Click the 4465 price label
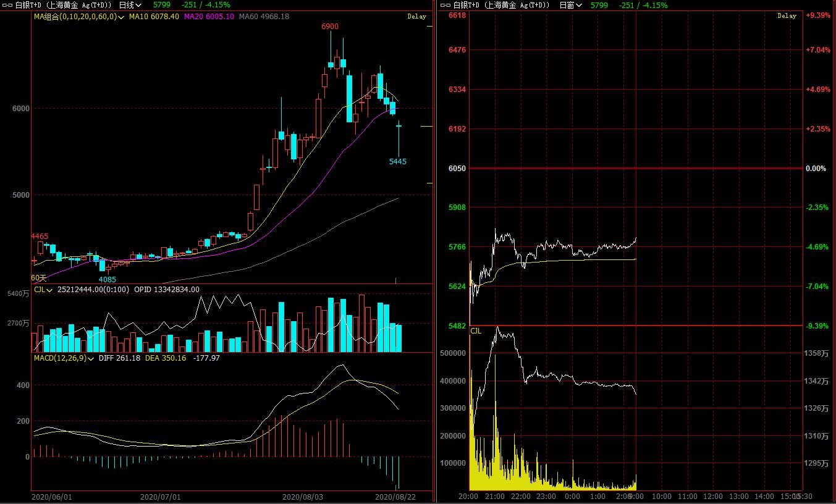Image resolution: width=836 pixels, height=504 pixels. (x=40, y=237)
